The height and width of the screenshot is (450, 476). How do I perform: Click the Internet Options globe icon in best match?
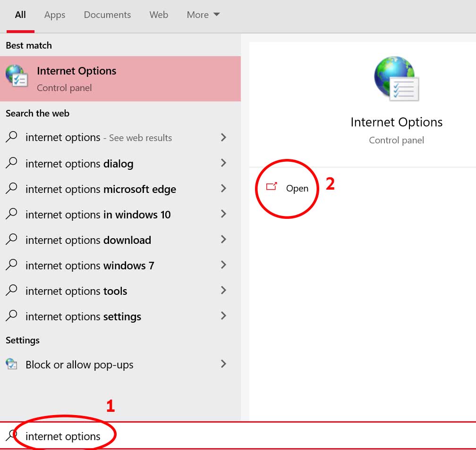tap(17, 76)
